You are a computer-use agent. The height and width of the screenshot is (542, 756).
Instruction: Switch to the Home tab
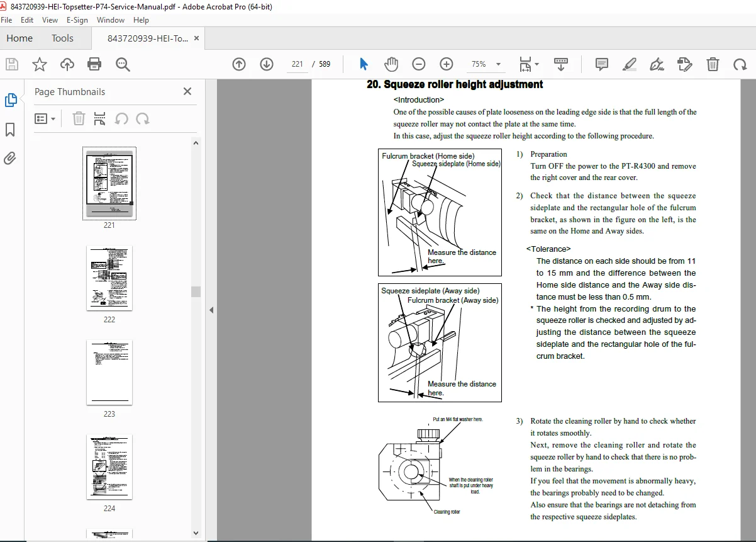click(x=19, y=38)
